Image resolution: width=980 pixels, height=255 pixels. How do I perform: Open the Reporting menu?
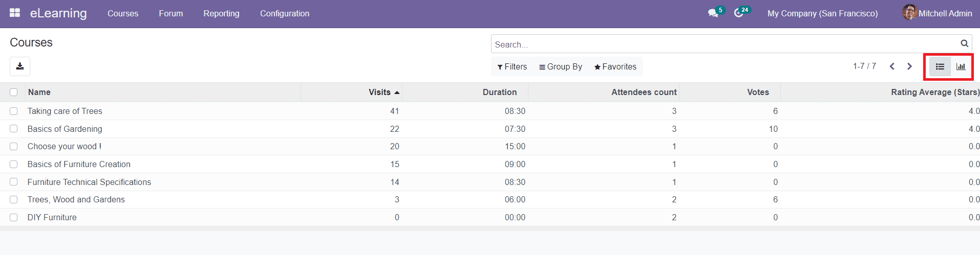(221, 13)
